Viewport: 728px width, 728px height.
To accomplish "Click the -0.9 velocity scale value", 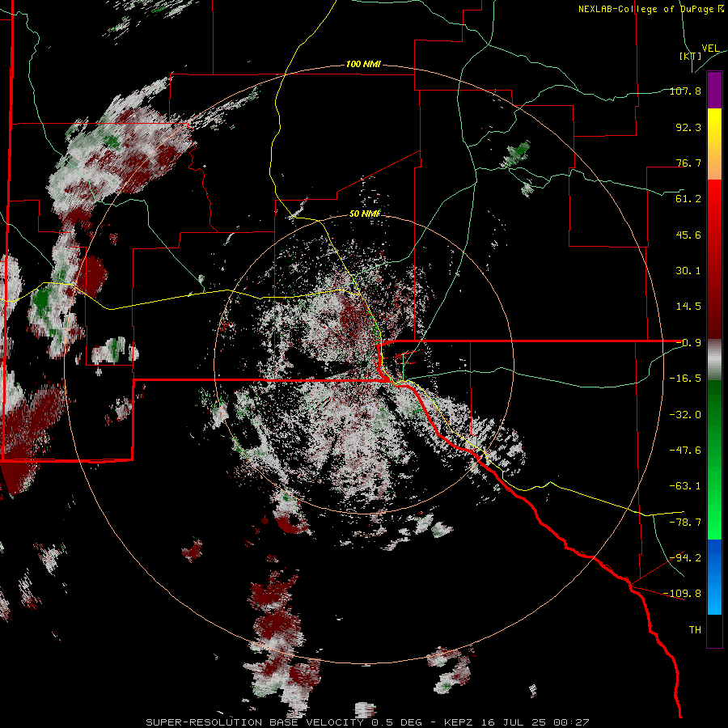I will pos(688,343).
